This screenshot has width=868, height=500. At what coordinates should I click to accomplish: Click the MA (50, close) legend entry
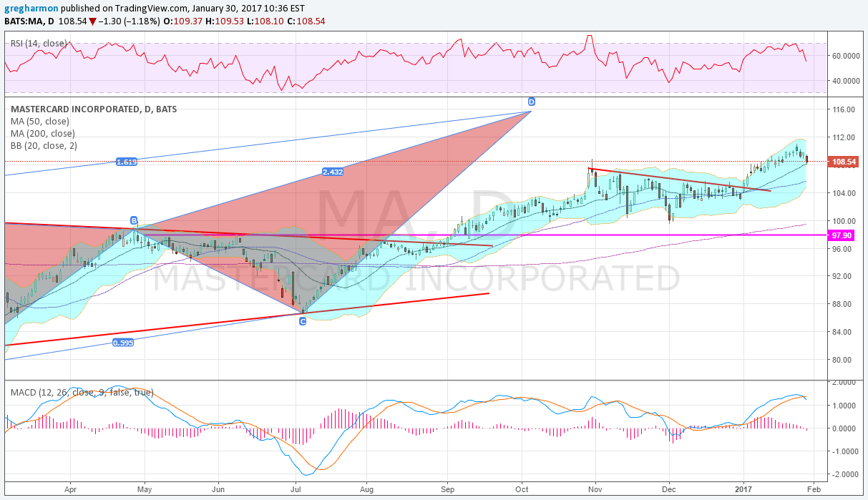[40, 122]
